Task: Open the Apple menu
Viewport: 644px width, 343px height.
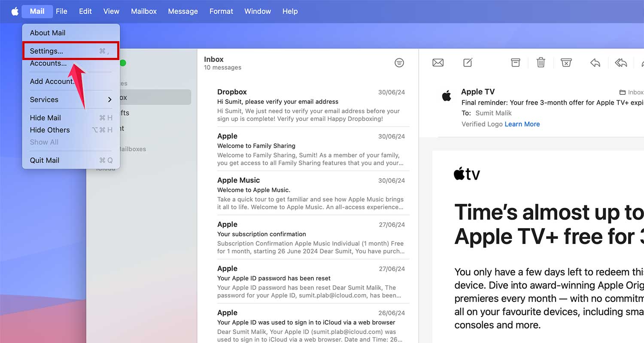Action: point(15,11)
